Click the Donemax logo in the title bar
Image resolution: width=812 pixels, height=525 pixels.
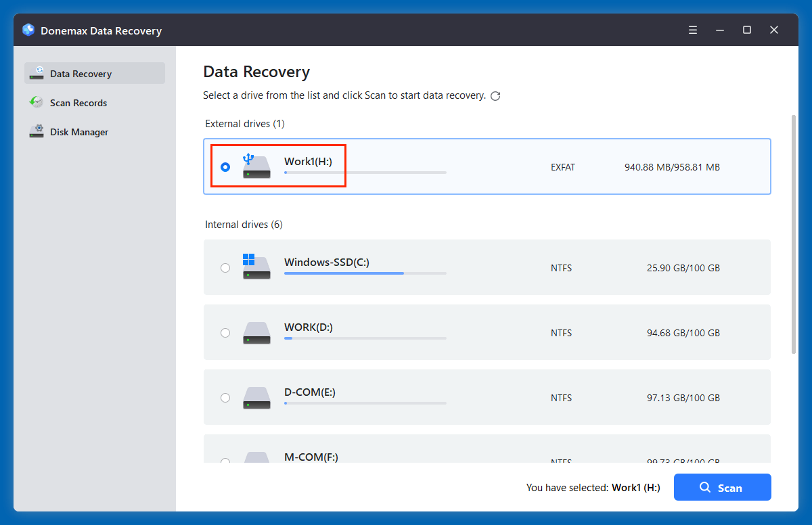click(x=28, y=30)
